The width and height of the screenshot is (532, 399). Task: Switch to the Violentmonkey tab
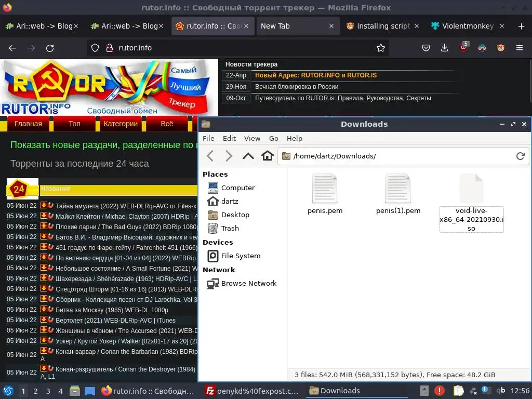468,26
